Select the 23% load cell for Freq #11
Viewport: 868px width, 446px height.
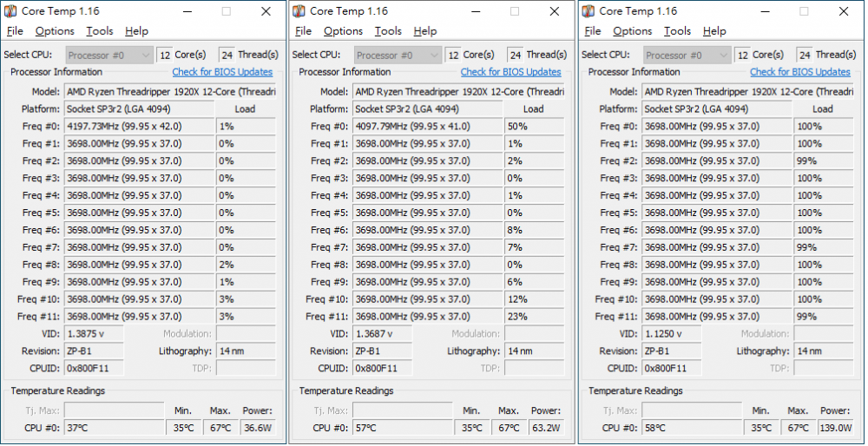[534, 317]
